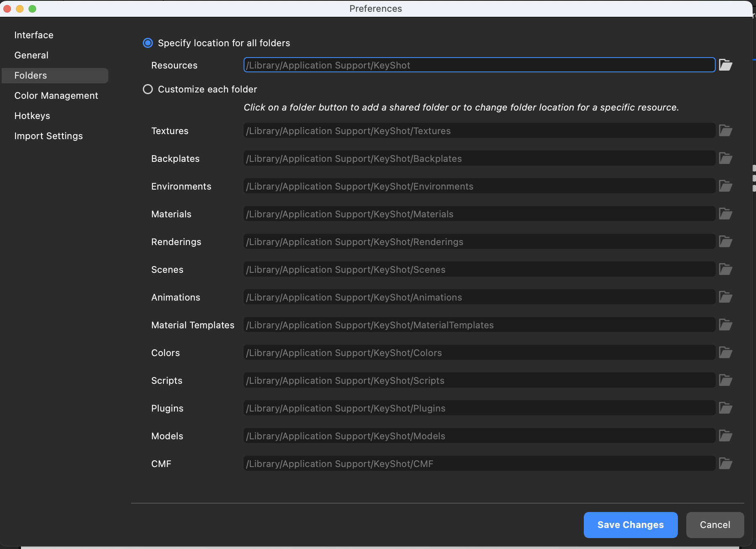Image resolution: width=756 pixels, height=549 pixels.
Task: Open folder chooser for Animations path
Action: 725,297
